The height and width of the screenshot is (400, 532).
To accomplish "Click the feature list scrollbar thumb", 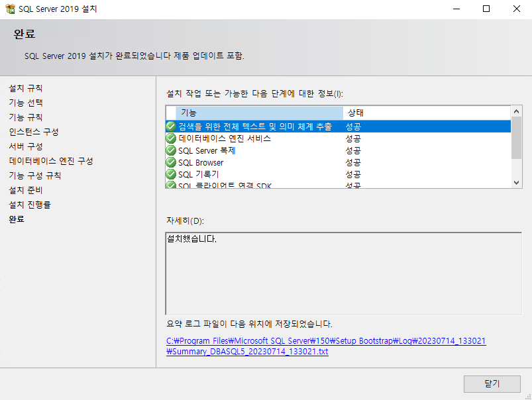I will (x=516, y=138).
